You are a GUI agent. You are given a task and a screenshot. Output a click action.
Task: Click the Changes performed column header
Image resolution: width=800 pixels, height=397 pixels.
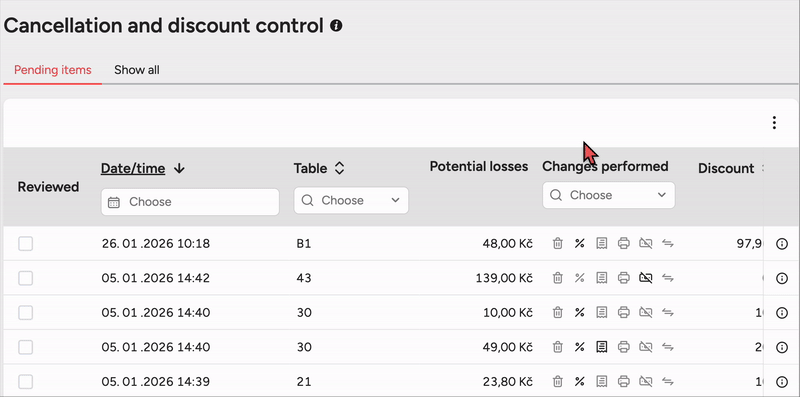605,166
